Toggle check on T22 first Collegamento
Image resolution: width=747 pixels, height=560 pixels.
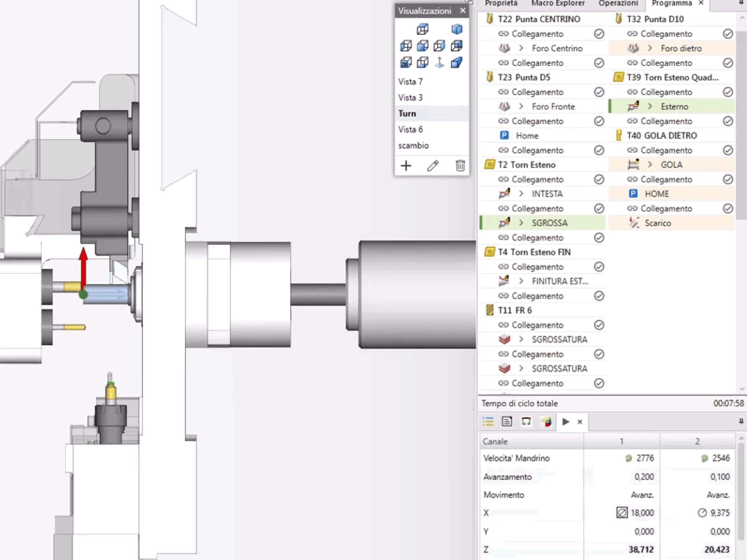point(599,34)
